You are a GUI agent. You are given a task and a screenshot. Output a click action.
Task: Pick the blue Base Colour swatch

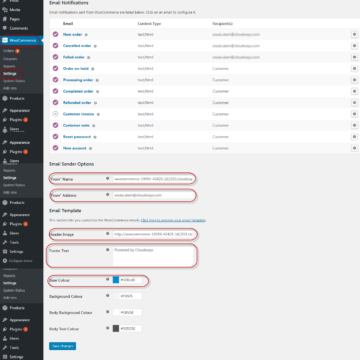[116, 280]
